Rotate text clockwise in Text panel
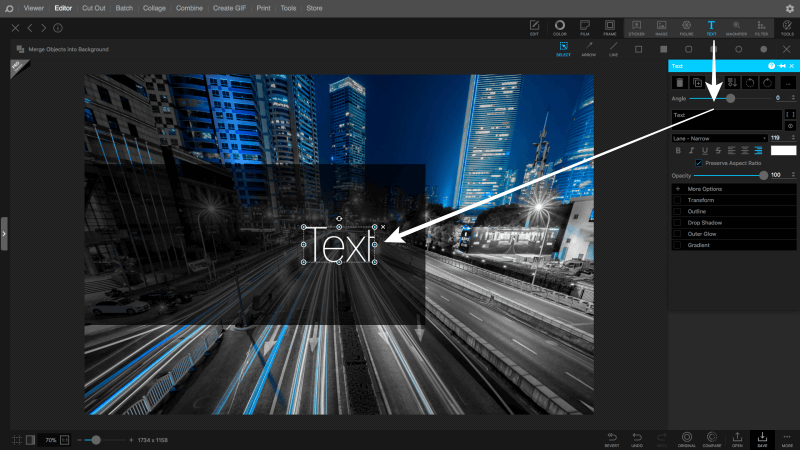The width and height of the screenshot is (800, 450). click(767, 83)
